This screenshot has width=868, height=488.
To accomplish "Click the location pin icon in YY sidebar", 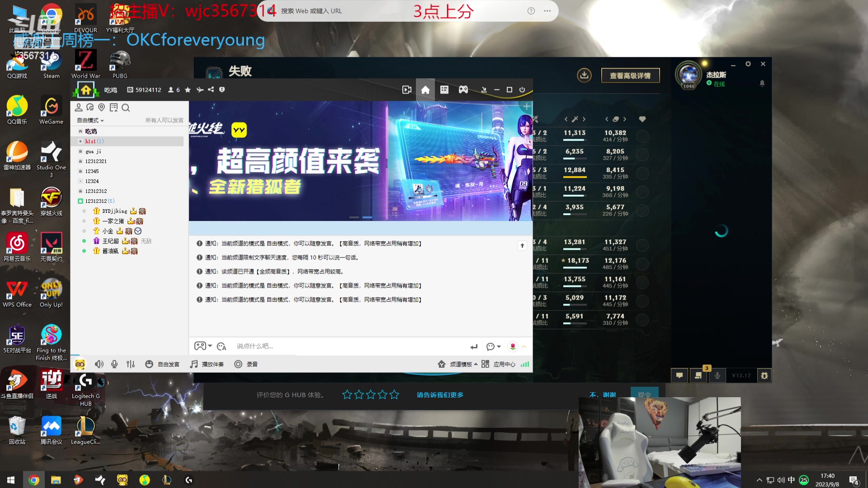I will 101,108.
